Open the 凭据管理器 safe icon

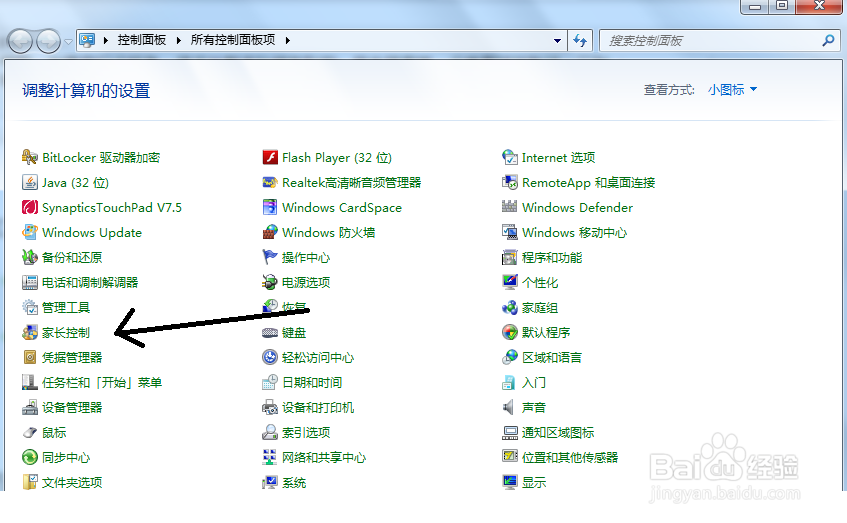[29, 357]
